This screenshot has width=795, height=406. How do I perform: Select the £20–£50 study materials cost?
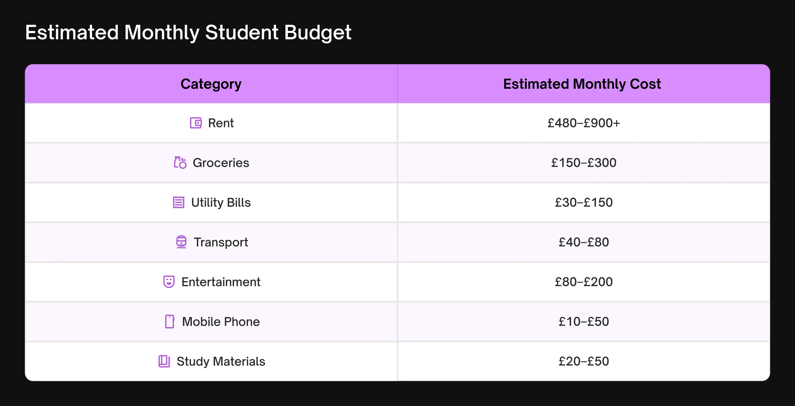pos(584,361)
